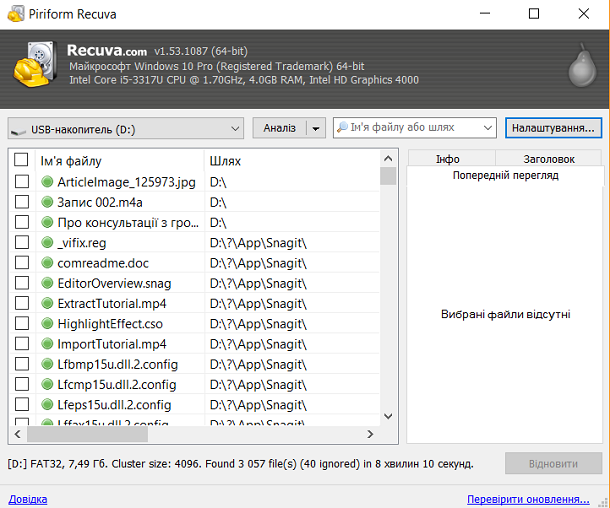Click green status icon beside comreadme.doc
The height and width of the screenshot is (508, 610).
[x=47, y=263]
